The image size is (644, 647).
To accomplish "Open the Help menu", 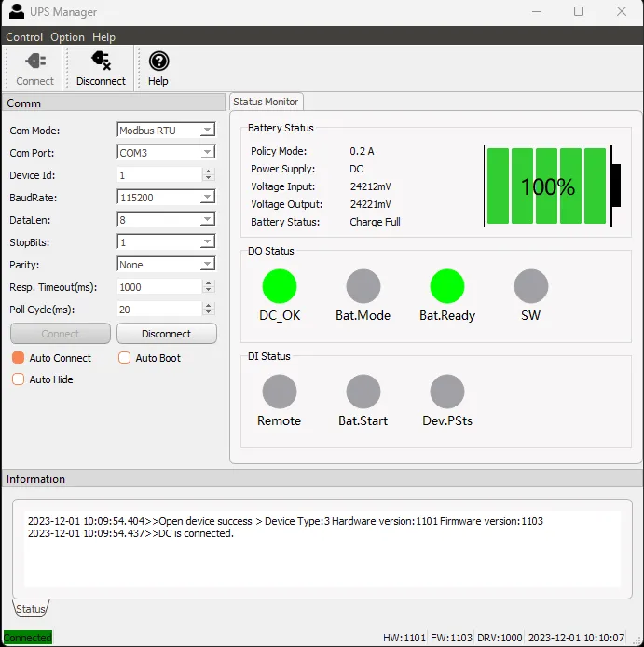I will tap(104, 37).
